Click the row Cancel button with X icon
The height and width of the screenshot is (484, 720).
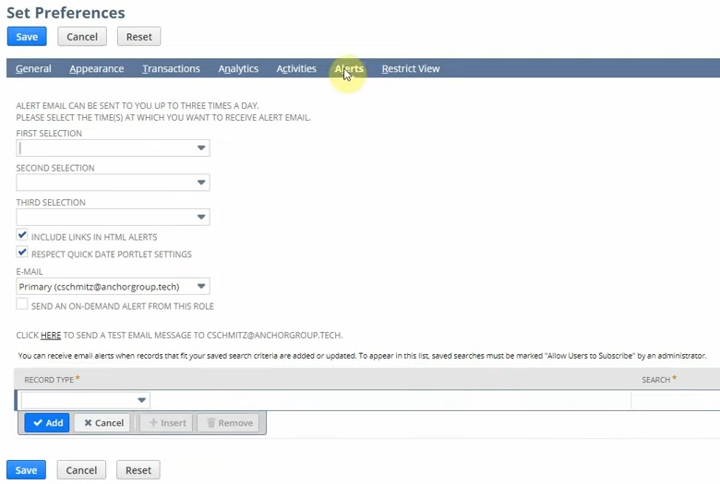pyautogui.click(x=104, y=423)
